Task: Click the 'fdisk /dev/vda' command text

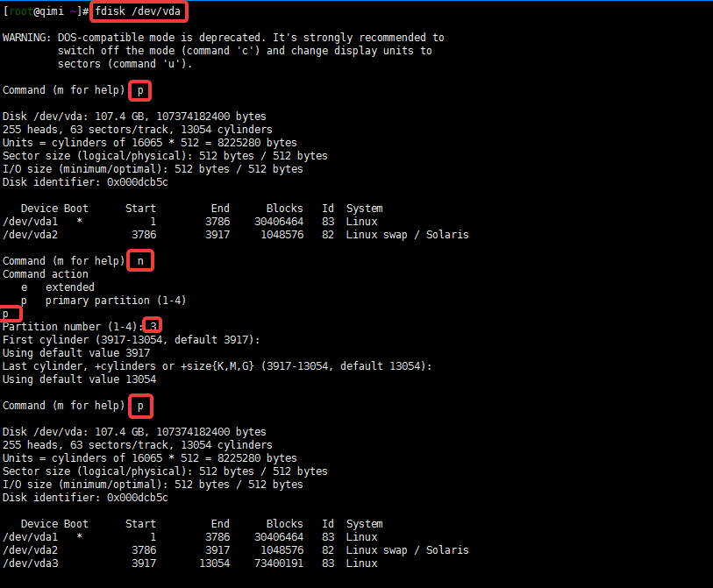Action: point(138,11)
